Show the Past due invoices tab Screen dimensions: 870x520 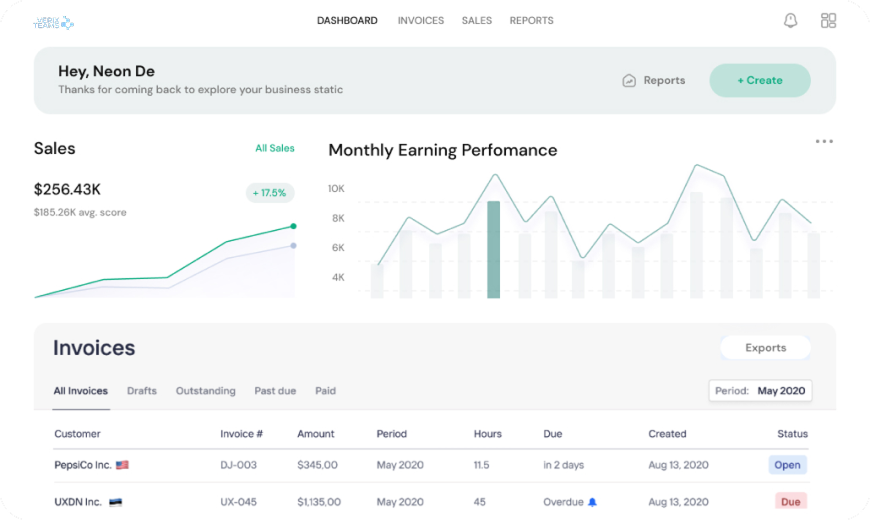pos(275,391)
